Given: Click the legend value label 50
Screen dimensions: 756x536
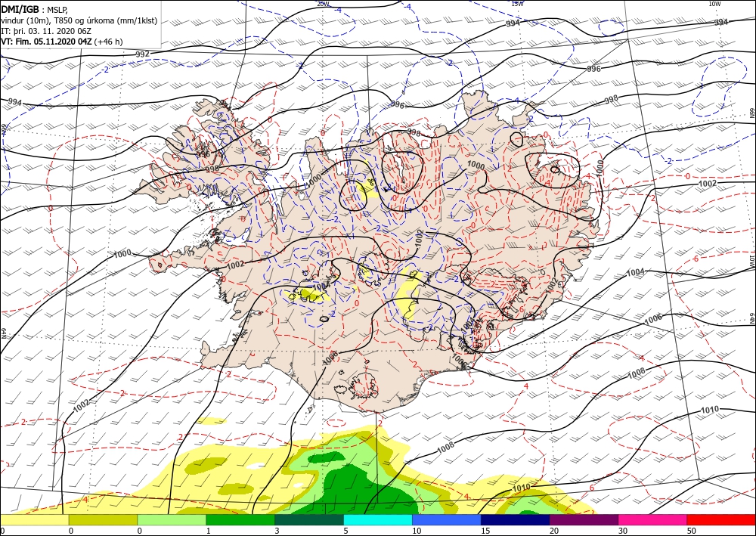Looking at the screenshot, I should pos(692,531).
